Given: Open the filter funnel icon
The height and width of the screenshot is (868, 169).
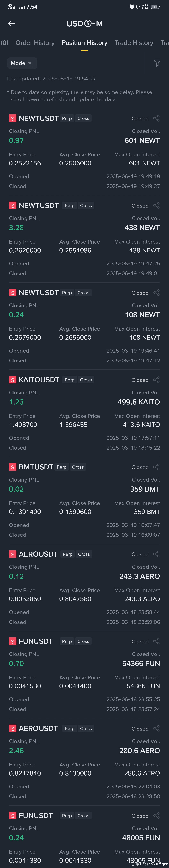Looking at the screenshot, I should tap(157, 63).
